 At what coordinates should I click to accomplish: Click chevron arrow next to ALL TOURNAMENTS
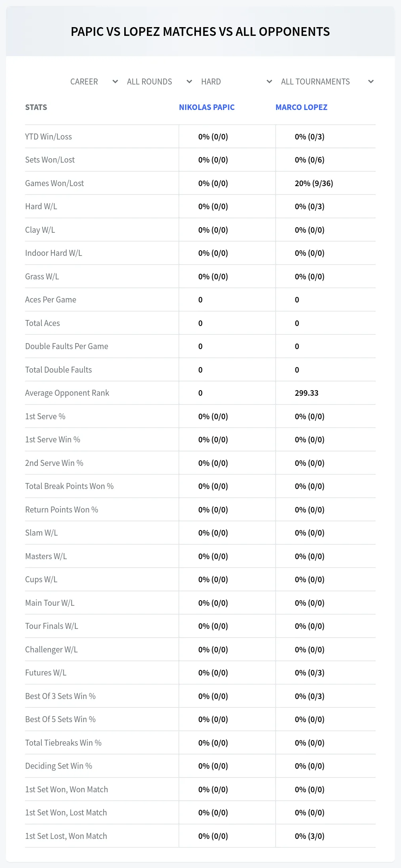[371, 82]
